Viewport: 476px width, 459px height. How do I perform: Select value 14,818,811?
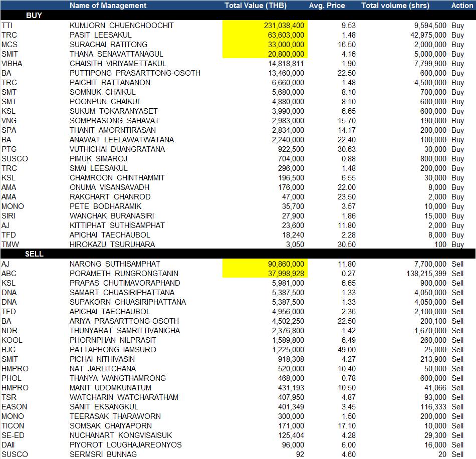286,64
